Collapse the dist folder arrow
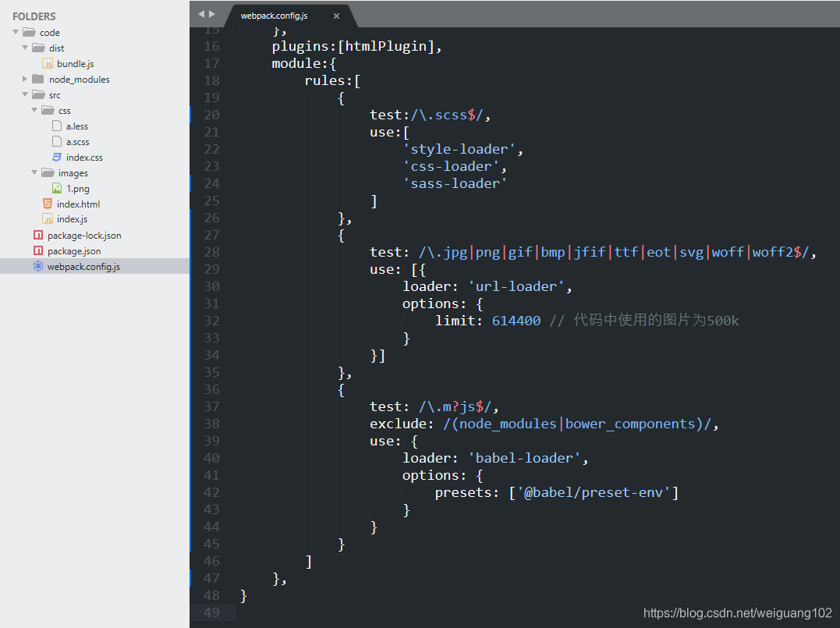840x628 pixels. 25,48
